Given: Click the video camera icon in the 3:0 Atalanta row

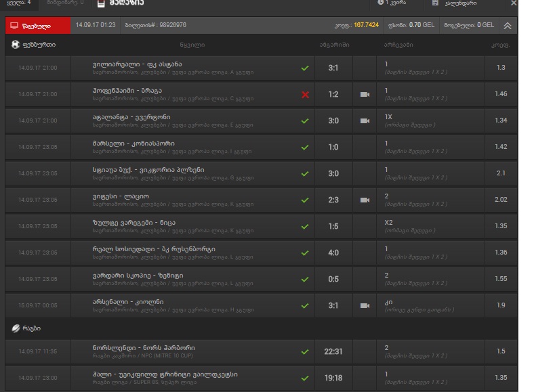Looking at the screenshot, I should pyautogui.click(x=365, y=121).
